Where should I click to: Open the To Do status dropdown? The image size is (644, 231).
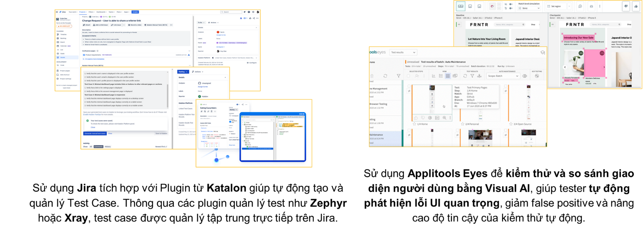pos(201,22)
